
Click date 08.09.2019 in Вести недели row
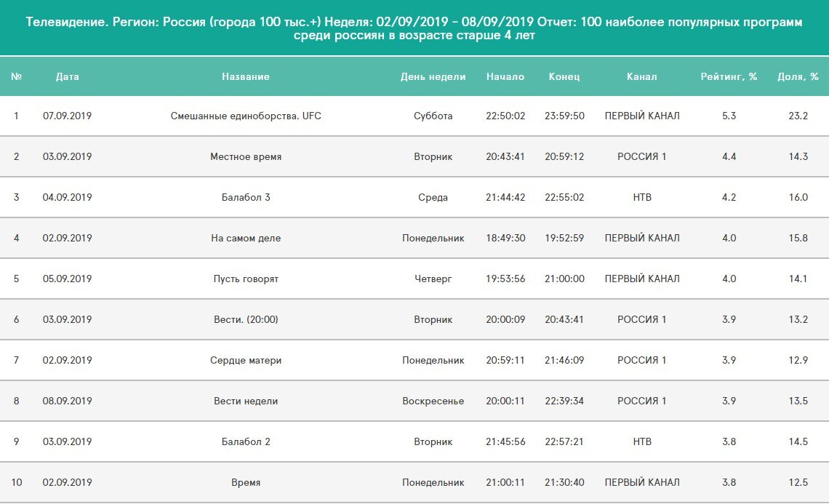click(x=67, y=401)
